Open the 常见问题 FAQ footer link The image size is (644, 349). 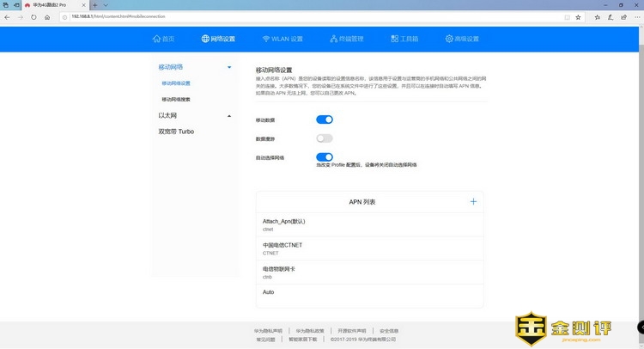click(266, 340)
